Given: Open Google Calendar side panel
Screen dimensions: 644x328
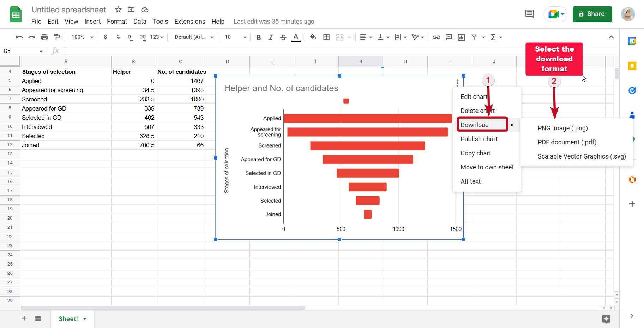Looking at the screenshot, I should coord(632,41).
